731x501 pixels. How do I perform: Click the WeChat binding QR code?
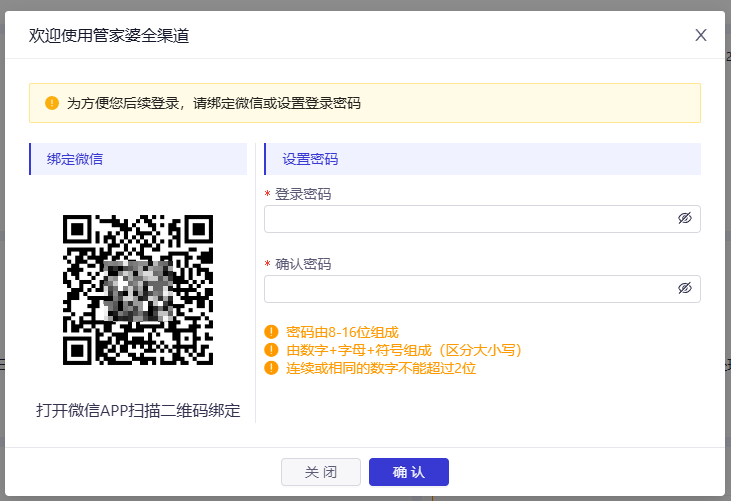(138, 289)
